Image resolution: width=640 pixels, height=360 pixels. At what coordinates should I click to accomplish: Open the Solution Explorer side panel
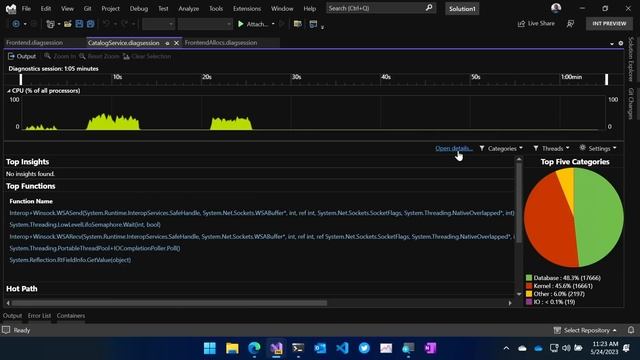click(x=631, y=59)
